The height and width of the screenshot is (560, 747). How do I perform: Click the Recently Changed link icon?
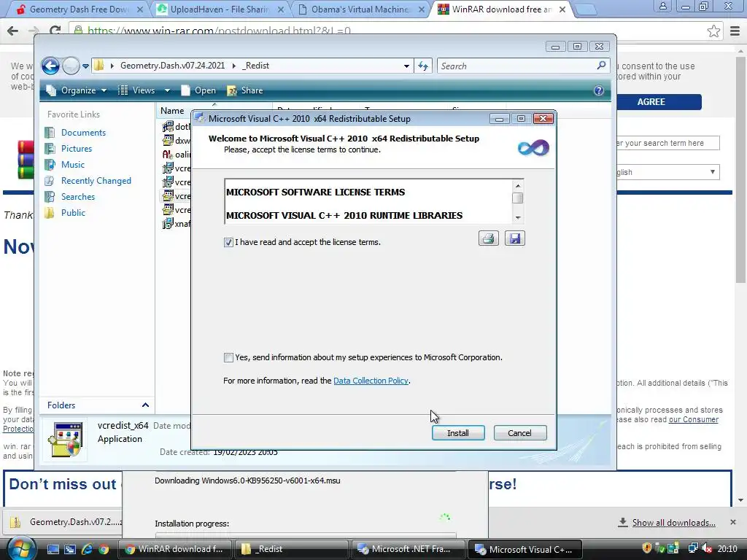50,181
